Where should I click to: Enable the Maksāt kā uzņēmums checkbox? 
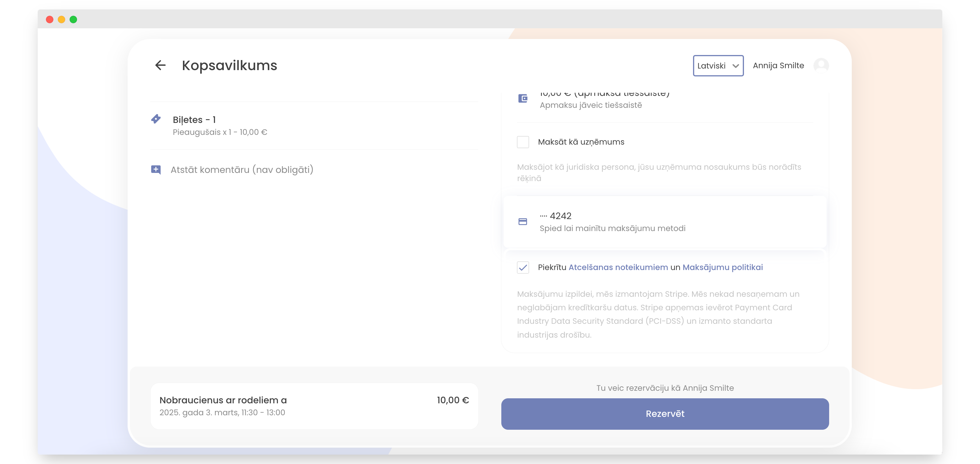(523, 142)
